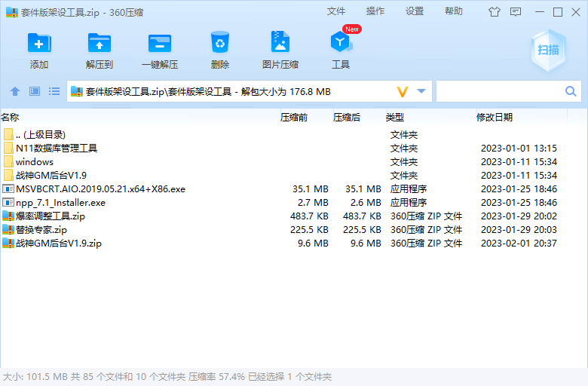
Task: Click the 扫描 (Scan) hexagon button
Action: point(548,50)
